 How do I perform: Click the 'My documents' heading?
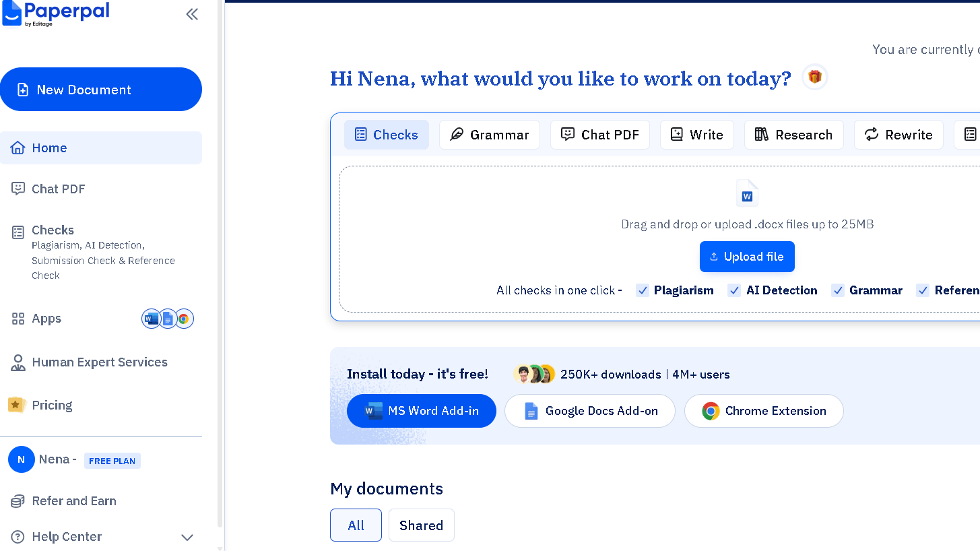pos(387,488)
